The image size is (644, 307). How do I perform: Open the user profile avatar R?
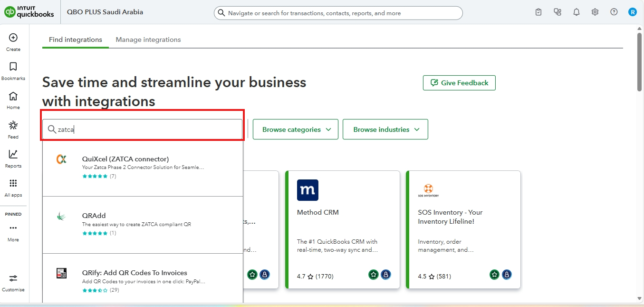click(x=632, y=12)
